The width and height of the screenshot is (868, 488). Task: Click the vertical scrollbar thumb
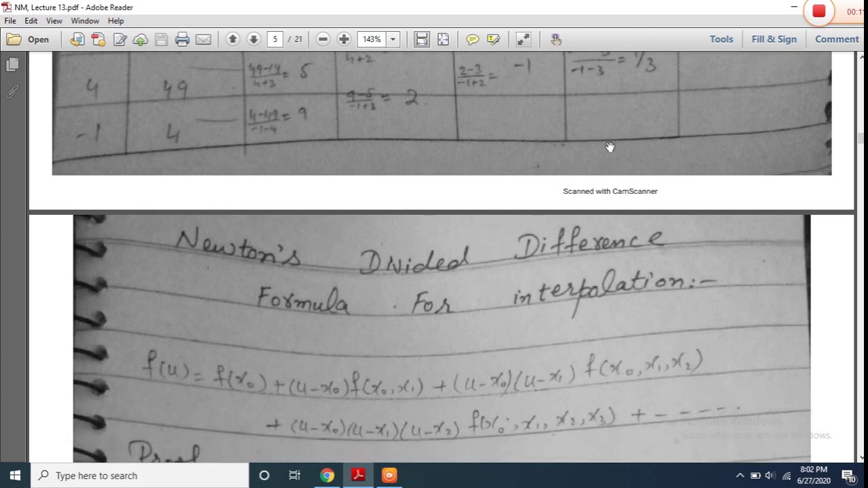coord(861,138)
